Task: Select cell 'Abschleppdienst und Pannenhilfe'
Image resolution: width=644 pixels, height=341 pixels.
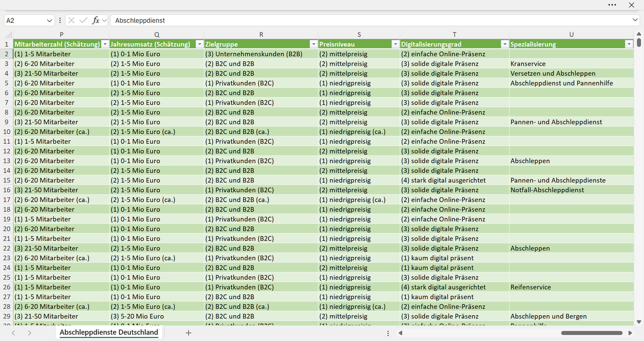Action: point(571,83)
